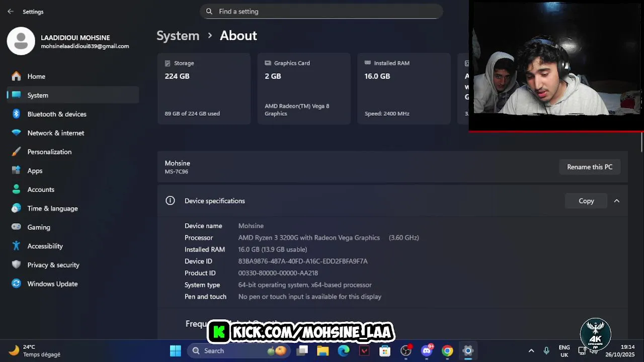This screenshot has width=644, height=362.
Task: Open Discord from the taskbar
Action: click(427, 351)
